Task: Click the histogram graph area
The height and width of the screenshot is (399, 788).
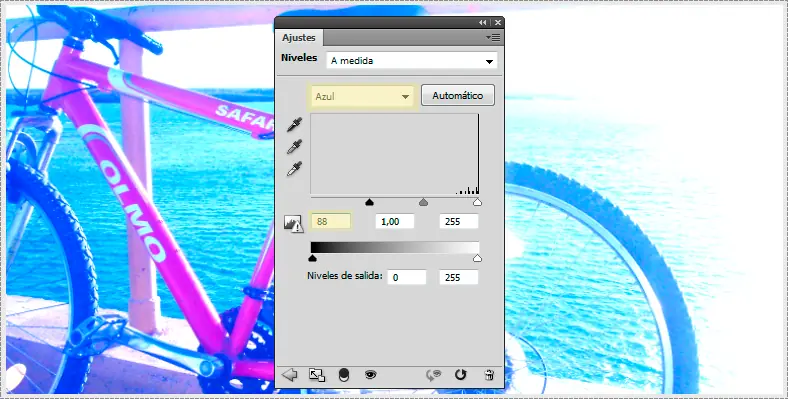Action: (x=395, y=154)
